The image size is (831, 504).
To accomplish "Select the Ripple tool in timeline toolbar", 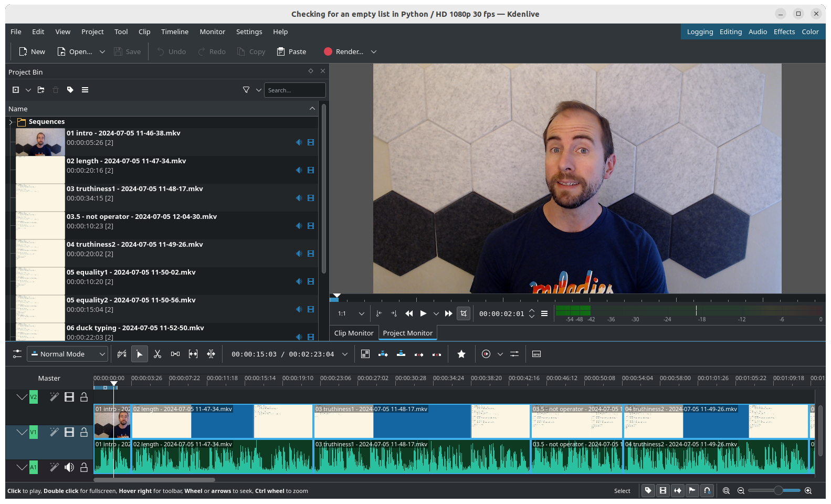I will point(211,354).
